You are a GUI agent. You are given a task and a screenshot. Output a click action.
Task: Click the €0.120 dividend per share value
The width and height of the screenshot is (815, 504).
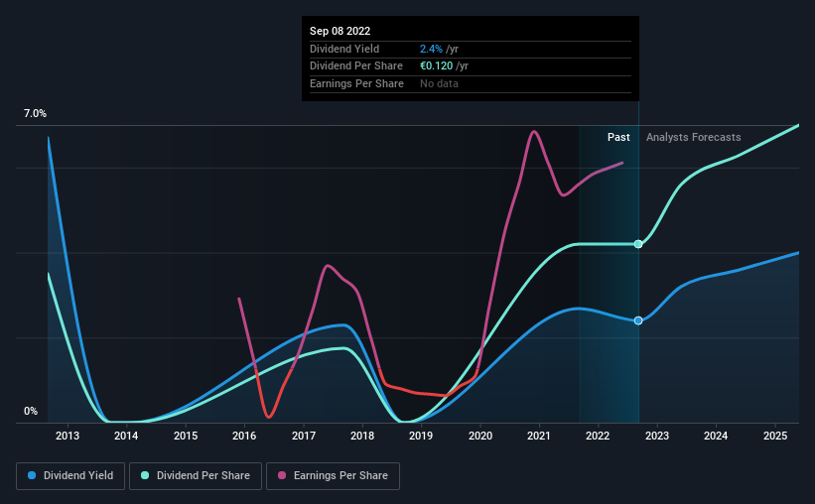click(x=436, y=66)
